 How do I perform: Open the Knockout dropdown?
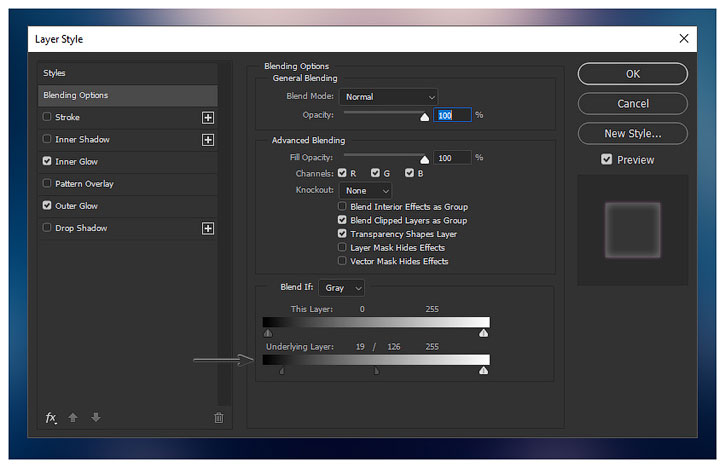point(365,190)
